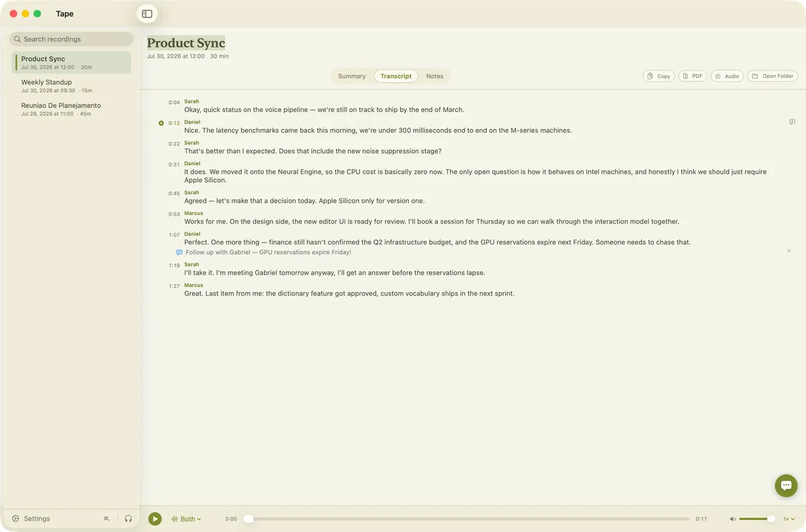The image size is (806, 532).
Task: Click the "Follow up with Gabriel" note text
Action: click(269, 253)
